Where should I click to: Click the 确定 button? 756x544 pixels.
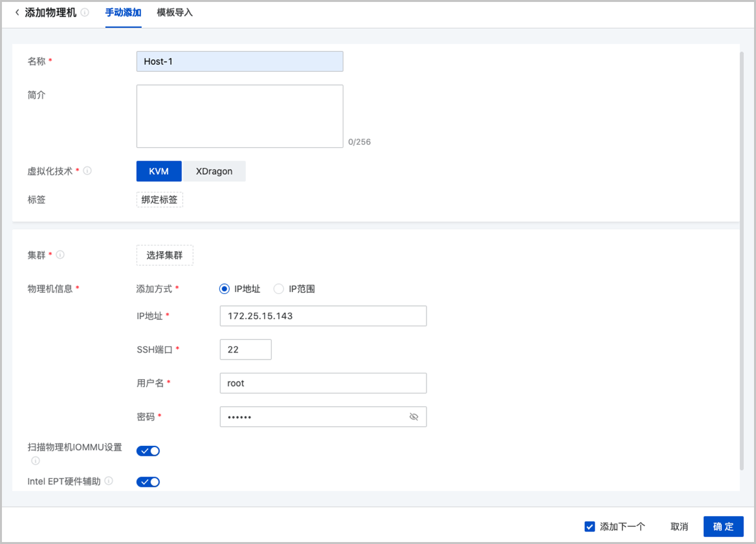point(723,526)
